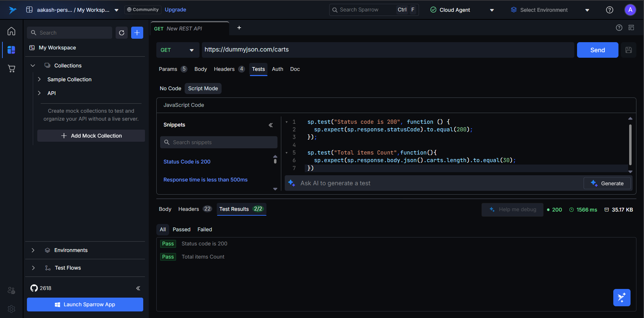Open the Home icon in sidebar
Image resolution: width=644 pixels, height=318 pixels.
coord(11,31)
